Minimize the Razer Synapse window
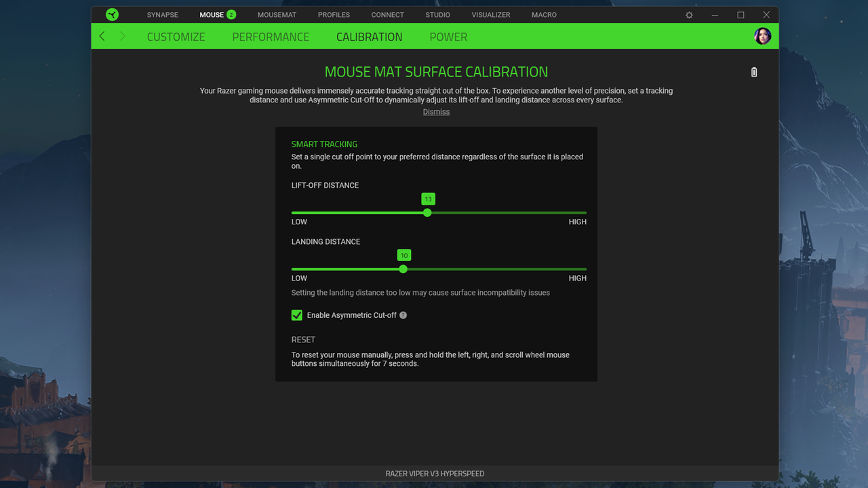The image size is (868, 488). click(715, 15)
